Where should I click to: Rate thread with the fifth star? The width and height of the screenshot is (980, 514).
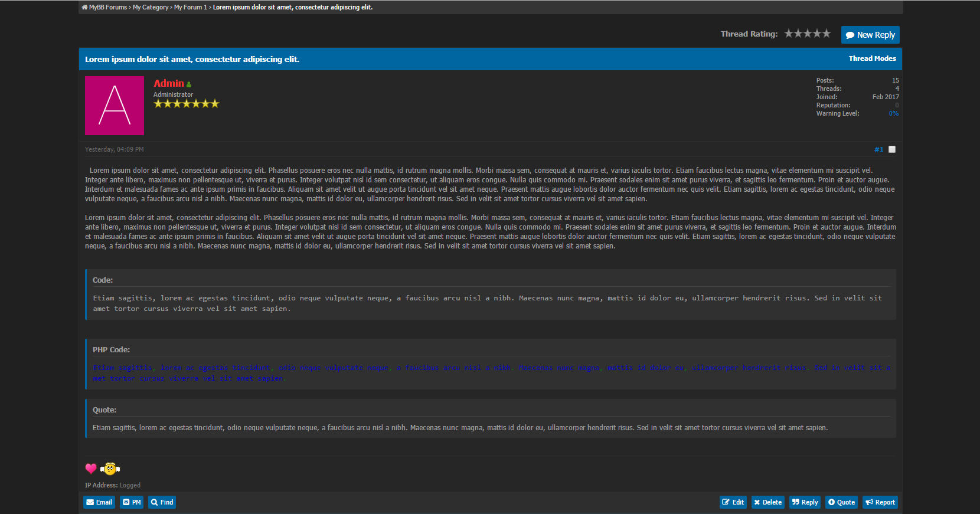coord(827,34)
